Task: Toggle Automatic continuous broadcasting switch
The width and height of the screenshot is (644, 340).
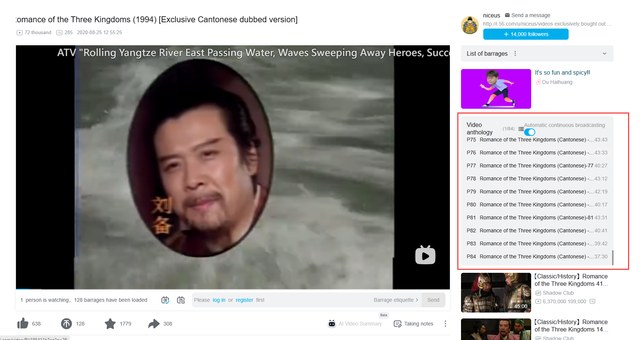Action: 530,132
